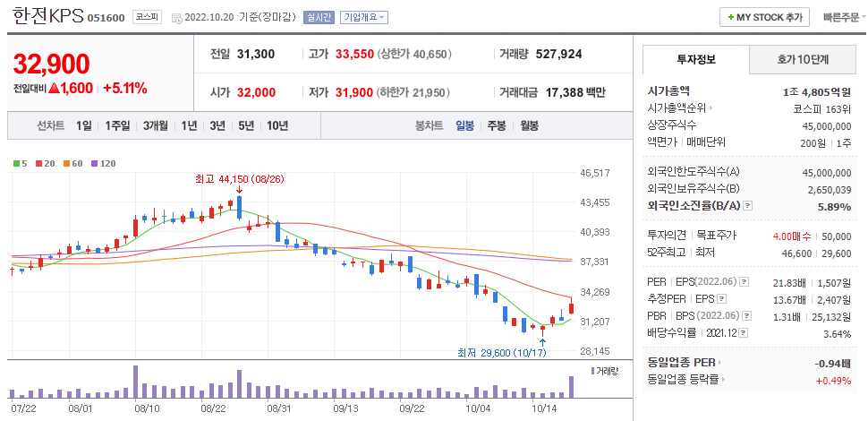
Task: Select the 5년 line chart period
Action: [246, 125]
